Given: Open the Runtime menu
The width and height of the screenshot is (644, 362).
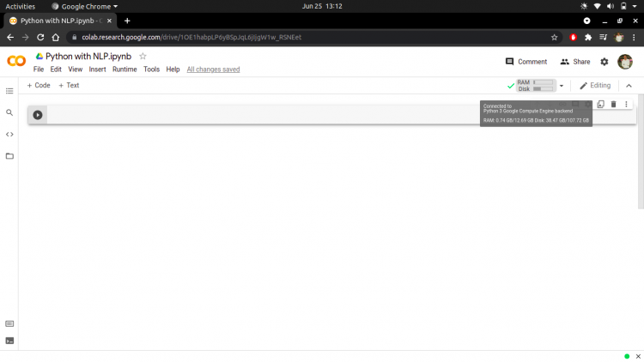Looking at the screenshot, I should (x=125, y=69).
